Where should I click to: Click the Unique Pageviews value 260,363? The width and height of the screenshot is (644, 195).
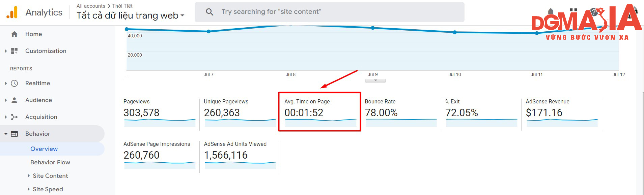pos(222,112)
